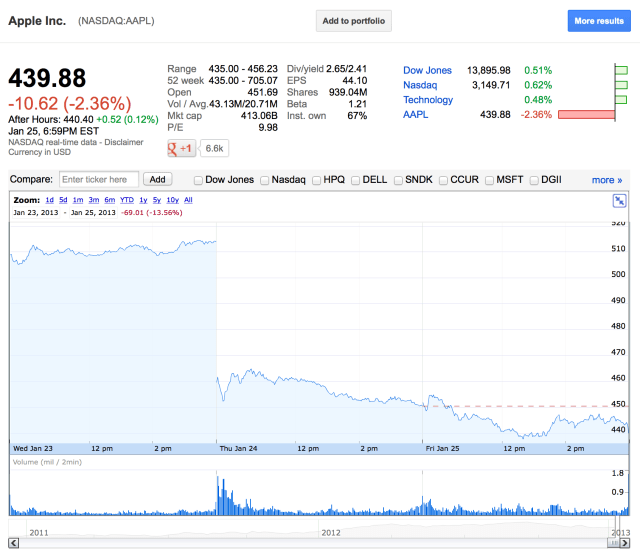The width and height of the screenshot is (640, 551).
Task: Enable the HPQ comparison checkbox
Action: click(x=316, y=180)
